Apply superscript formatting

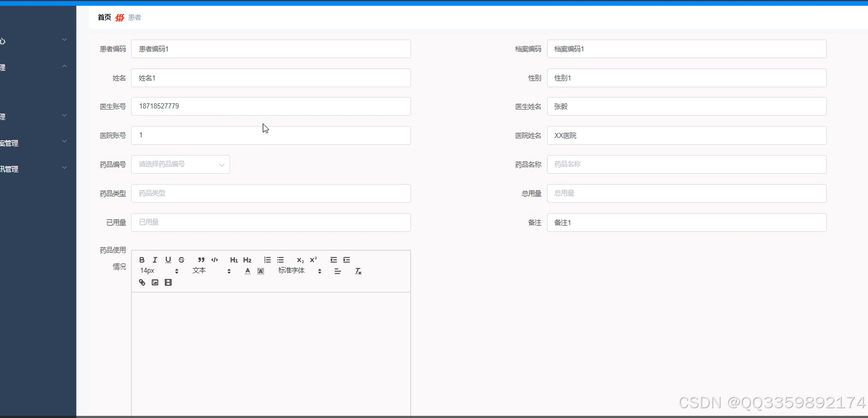[x=313, y=260]
